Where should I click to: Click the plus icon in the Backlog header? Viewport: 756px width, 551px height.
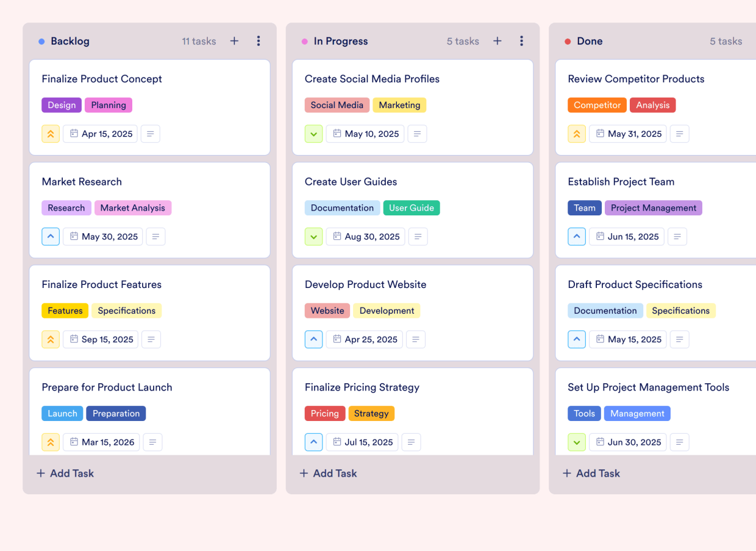point(234,41)
